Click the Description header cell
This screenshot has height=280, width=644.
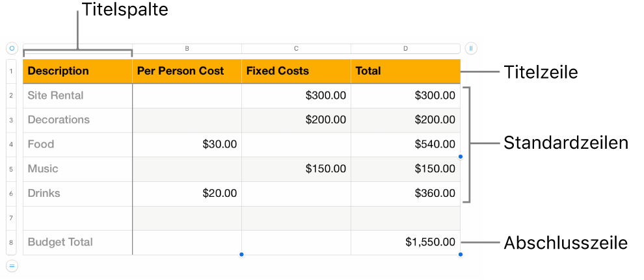coord(77,71)
